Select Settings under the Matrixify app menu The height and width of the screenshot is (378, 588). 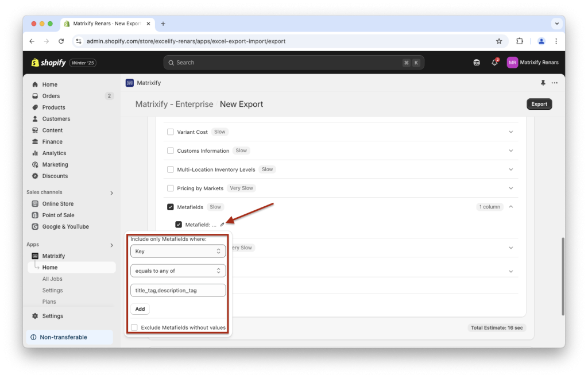click(53, 290)
